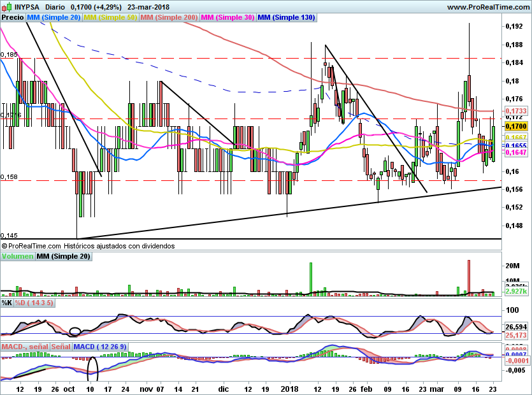The width and height of the screenshot is (532, 395).
Task: Click the 20M volume axis label
Action: 512,266
